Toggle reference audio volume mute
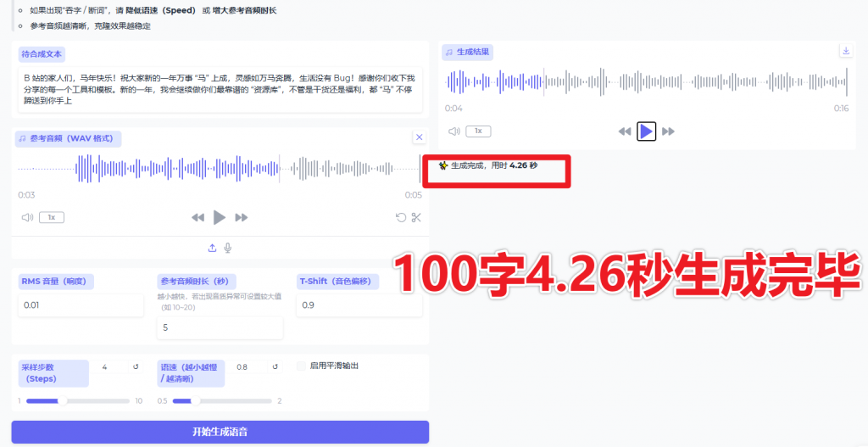This screenshot has width=868, height=447. (27, 217)
